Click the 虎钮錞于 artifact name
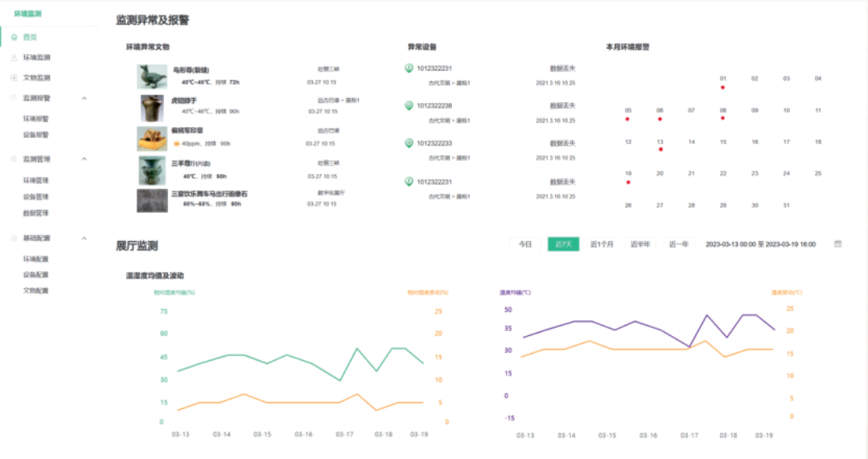The height and width of the screenshot is (459, 868). point(183,100)
